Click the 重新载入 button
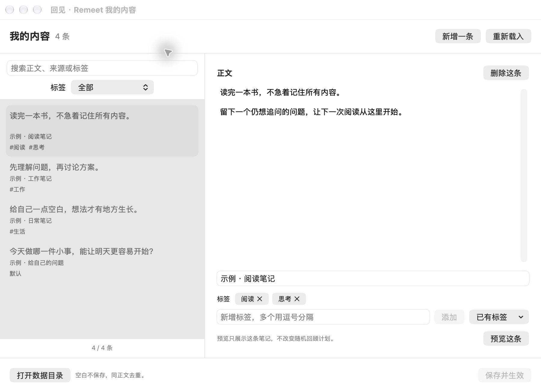The image size is (541, 392). pos(508,36)
